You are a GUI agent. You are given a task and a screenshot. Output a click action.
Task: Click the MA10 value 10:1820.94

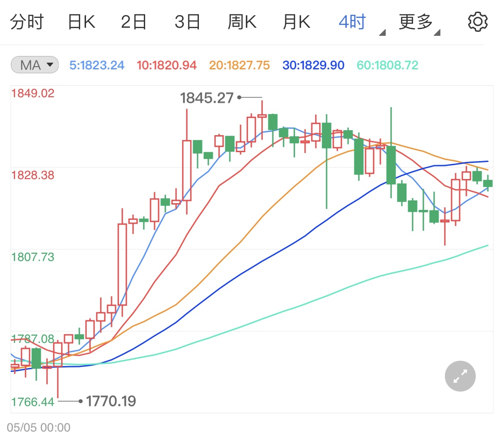tap(167, 65)
